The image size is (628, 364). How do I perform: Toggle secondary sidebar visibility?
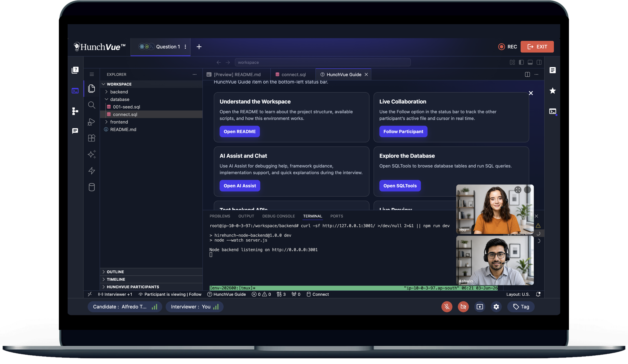click(539, 62)
